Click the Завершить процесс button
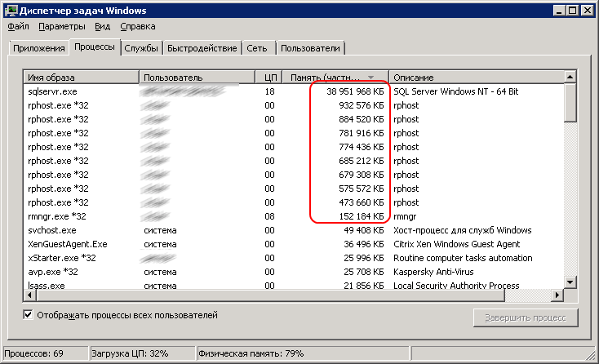The height and width of the screenshot is (364, 599). 526,317
